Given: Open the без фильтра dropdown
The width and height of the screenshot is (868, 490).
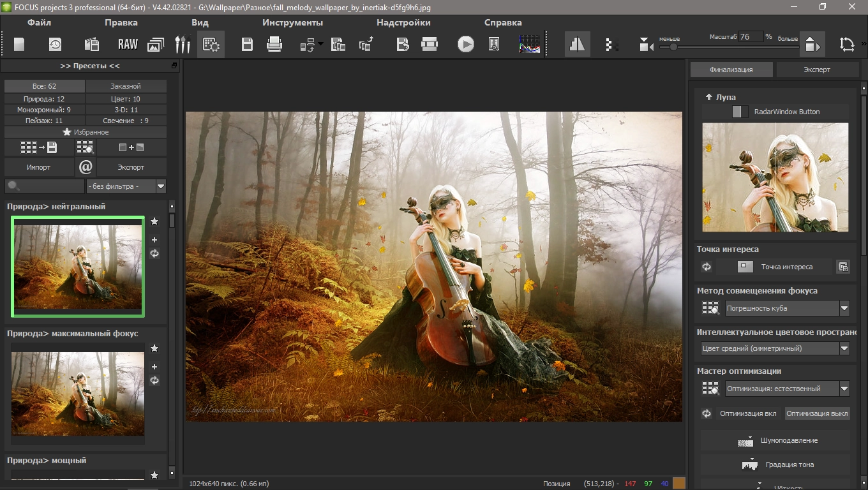Looking at the screenshot, I should point(126,186).
